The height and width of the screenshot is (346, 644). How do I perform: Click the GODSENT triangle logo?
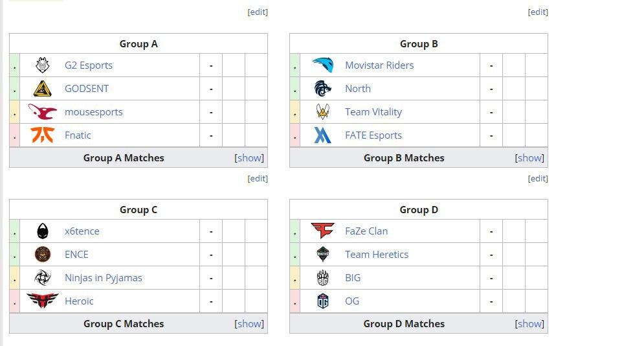pyautogui.click(x=42, y=88)
